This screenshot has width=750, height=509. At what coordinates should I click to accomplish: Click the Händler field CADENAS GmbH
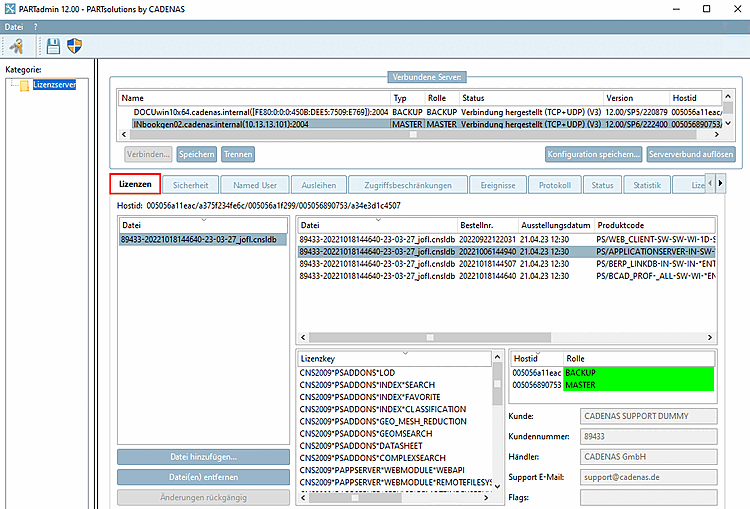pyautogui.click(x=649, y=457)
